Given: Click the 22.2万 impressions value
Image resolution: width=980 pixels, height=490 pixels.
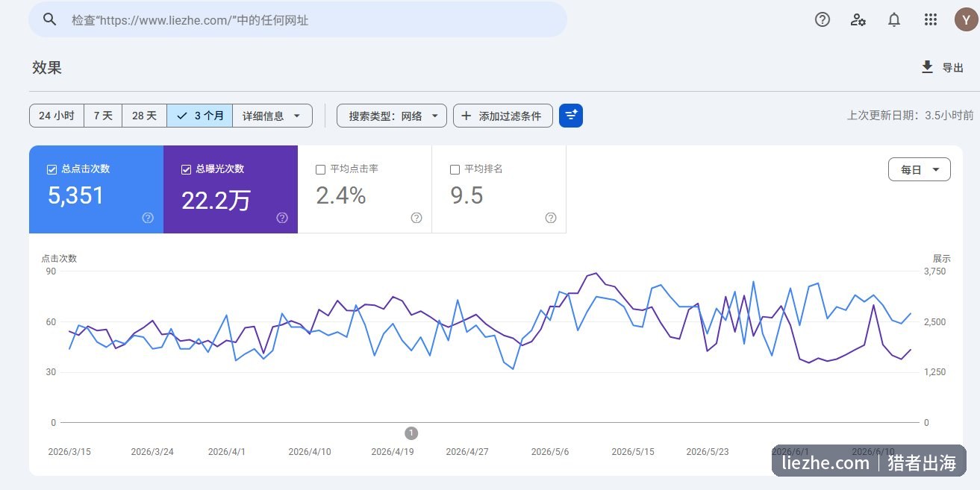Looking at the screenshot, I should coord(216,199).
